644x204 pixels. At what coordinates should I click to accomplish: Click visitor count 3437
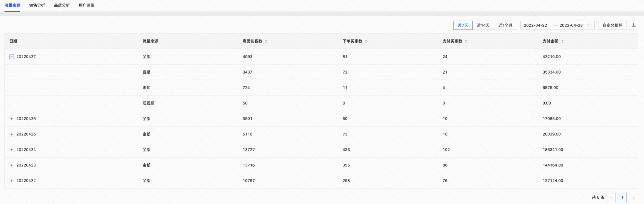point(247,72)
